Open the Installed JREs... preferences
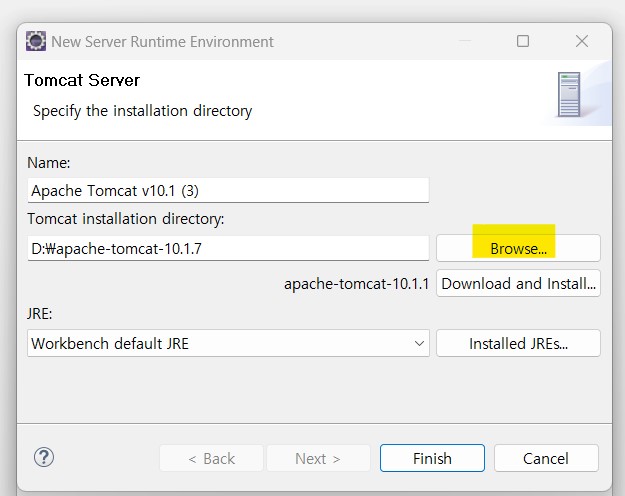The width and height of the screenshot is (625, 496). tap(518, 343)
